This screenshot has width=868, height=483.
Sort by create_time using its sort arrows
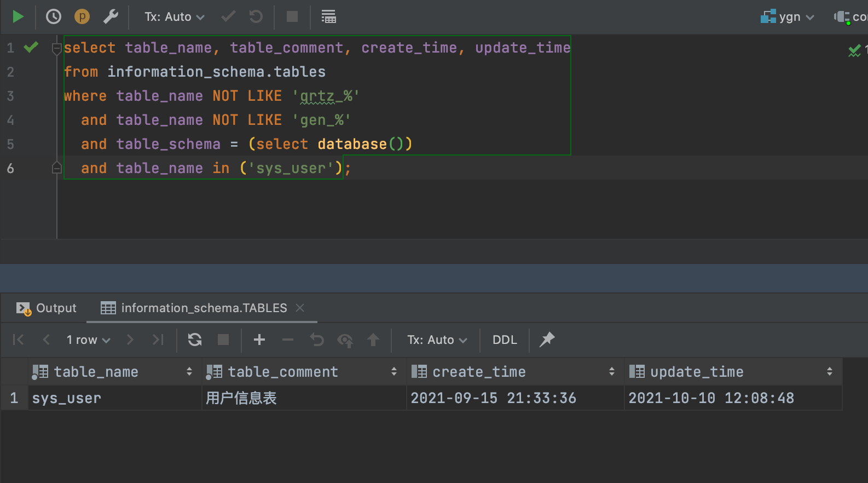612,372
